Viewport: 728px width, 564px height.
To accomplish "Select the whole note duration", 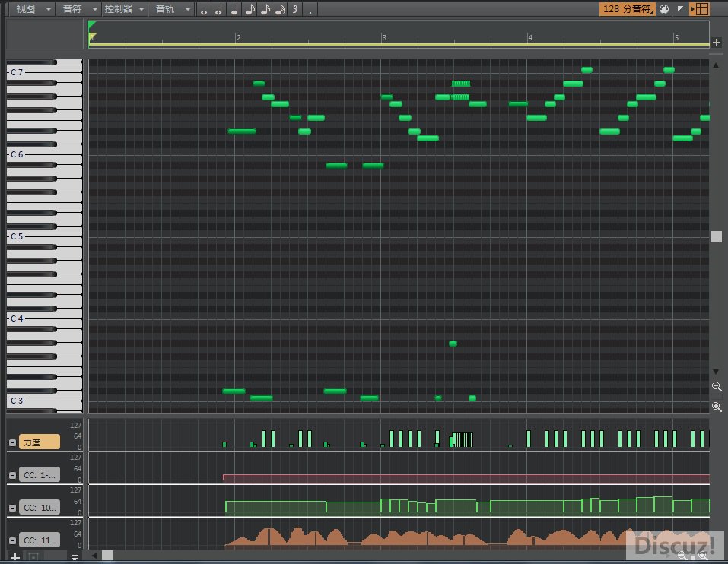I will coord(203,10).
